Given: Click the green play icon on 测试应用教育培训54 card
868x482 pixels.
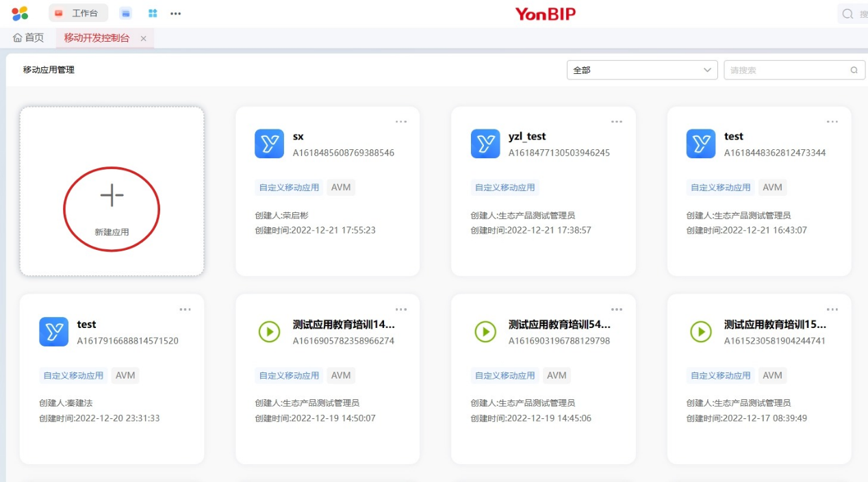Looking at the screenshot, I should click(x=485, y=331).
